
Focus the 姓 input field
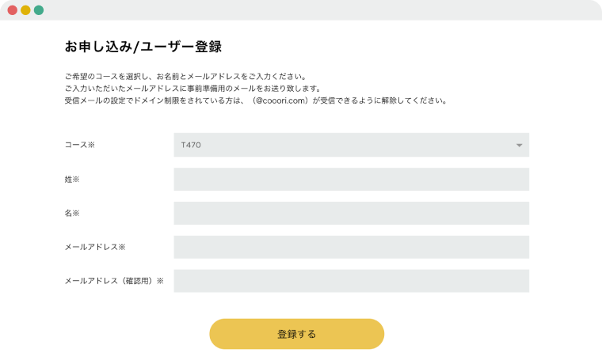(351, 180)
